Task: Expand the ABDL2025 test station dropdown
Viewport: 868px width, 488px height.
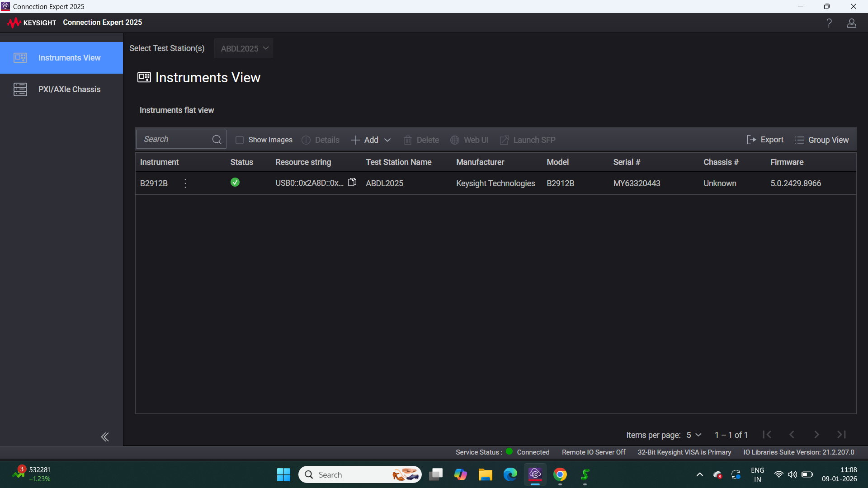Action: (244, 48)
